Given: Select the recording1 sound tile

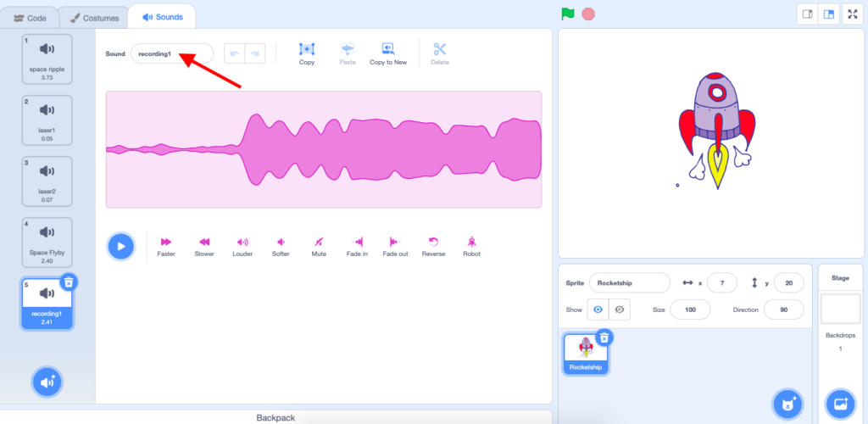Looking at the screenshot, I should [47, 304].
